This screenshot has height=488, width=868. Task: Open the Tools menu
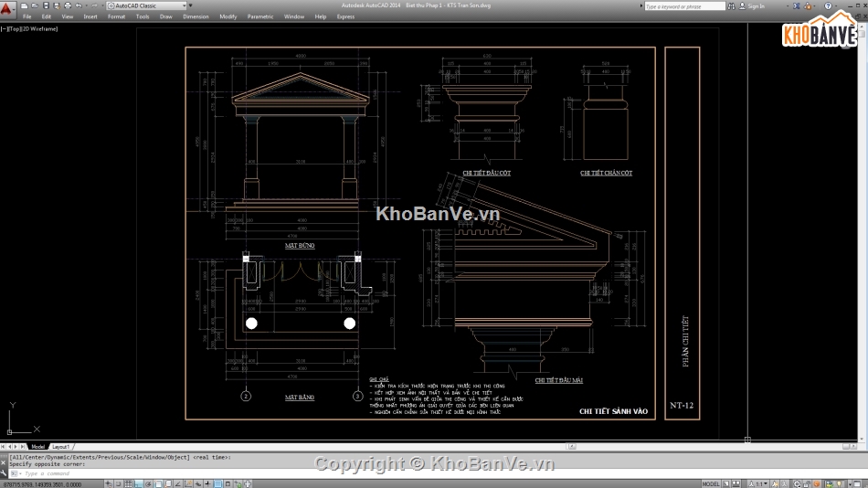[143, 16]
